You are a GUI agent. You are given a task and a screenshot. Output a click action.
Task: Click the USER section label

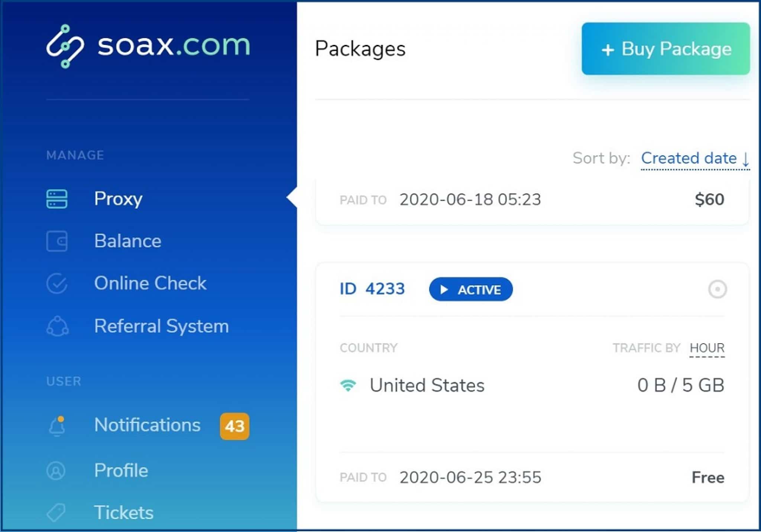pyautogui.click(x=64, y=382)
